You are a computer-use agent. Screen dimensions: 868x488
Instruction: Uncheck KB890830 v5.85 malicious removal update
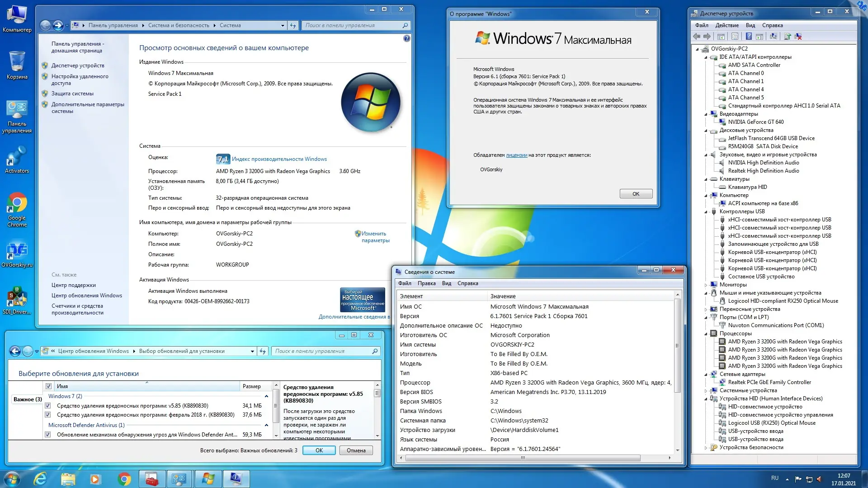coord(47,406)
